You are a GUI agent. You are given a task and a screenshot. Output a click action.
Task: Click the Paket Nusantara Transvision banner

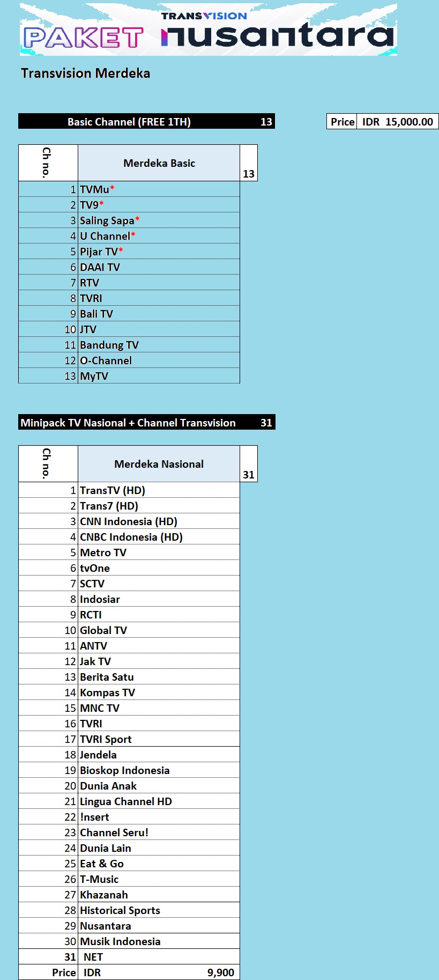[209, 30]
